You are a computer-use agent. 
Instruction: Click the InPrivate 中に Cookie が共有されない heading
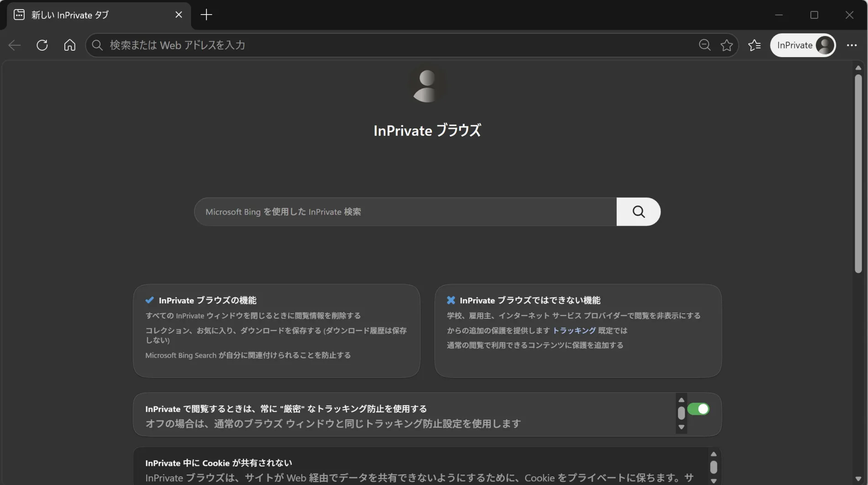[218, 463]
